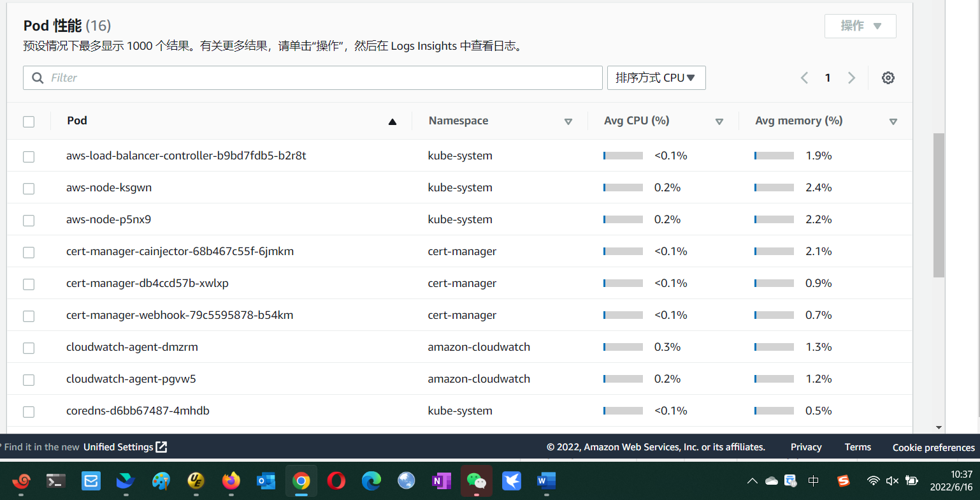Click the CPU bar for aws-node-p5nx9

[x=623, y=219]
